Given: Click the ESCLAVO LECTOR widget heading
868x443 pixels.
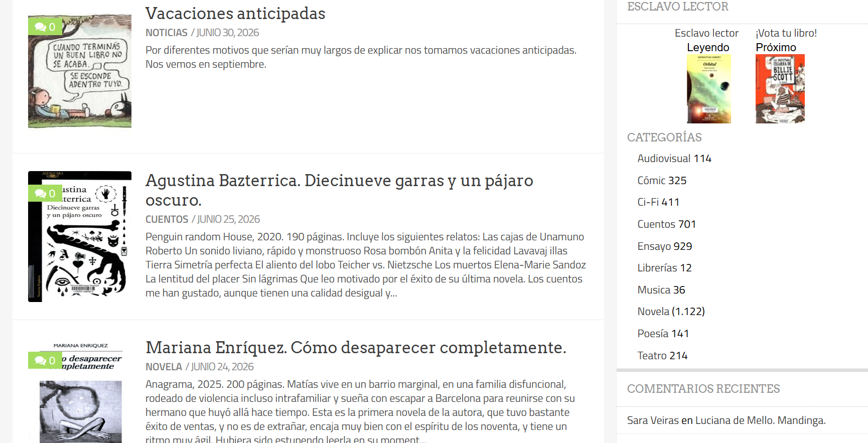Looking at the screenshot, I should coord(677,7).
